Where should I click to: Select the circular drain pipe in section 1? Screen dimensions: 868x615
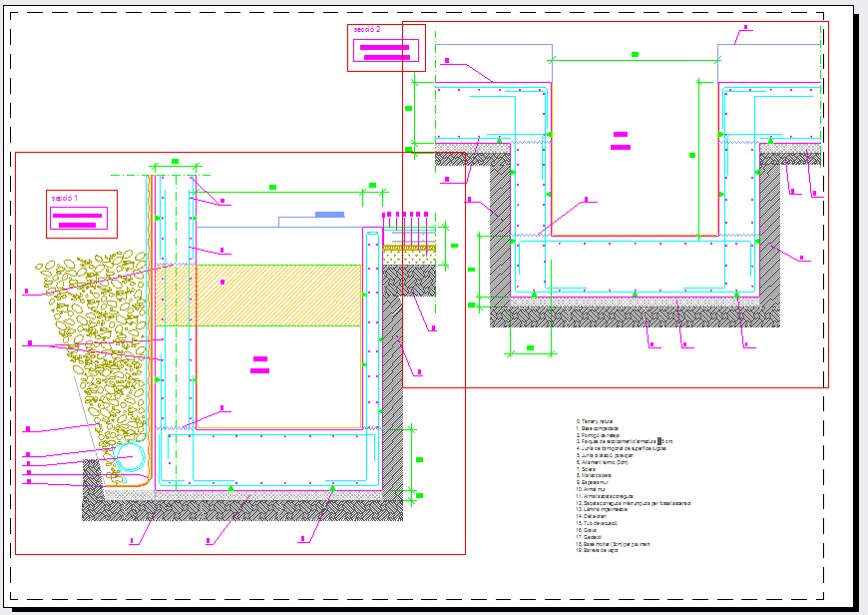pos(129,460)
